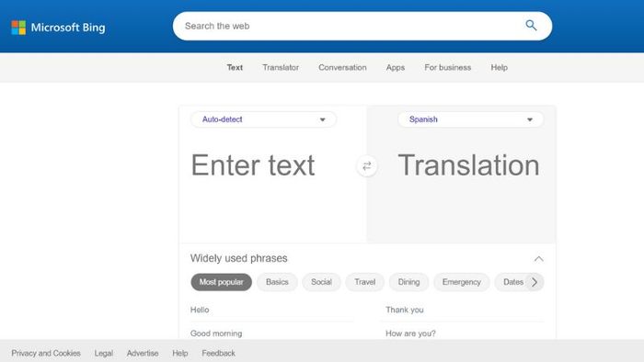The height and width of the screenshot is (362, 644).
Task: Go to For business tab
Action: click(x=448, y=68)
